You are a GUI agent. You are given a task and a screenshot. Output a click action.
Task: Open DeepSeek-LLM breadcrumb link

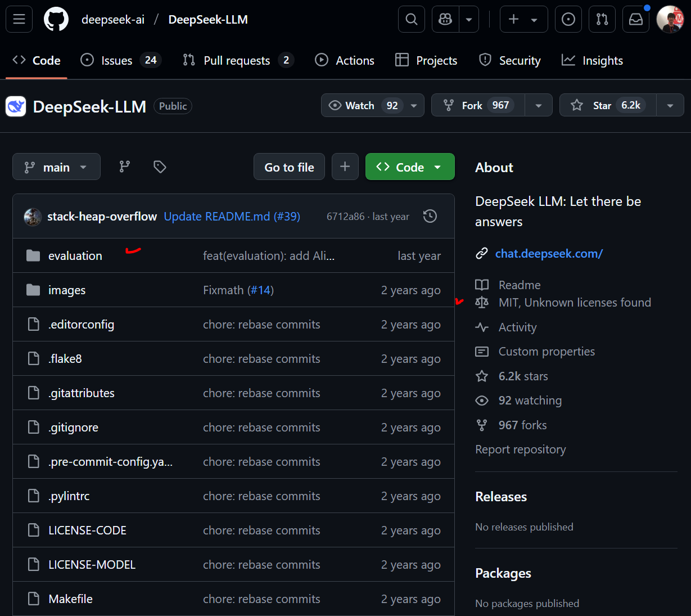(208, 19)
